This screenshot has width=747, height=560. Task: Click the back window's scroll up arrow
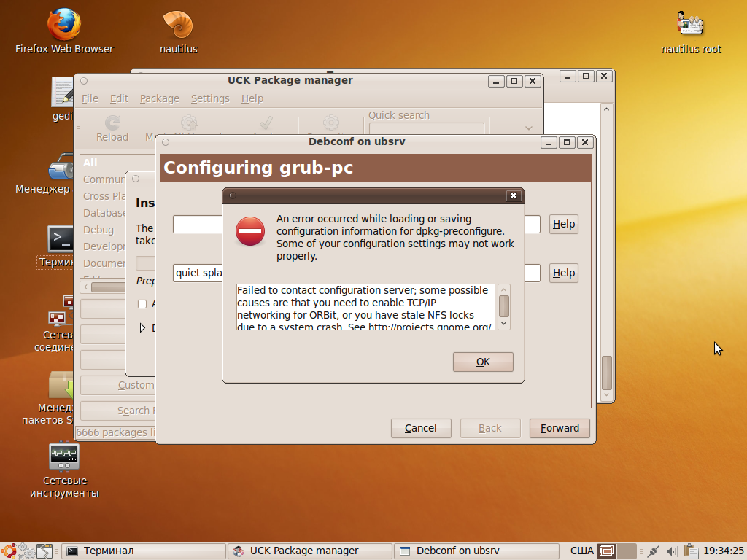(x=606, y=109)
